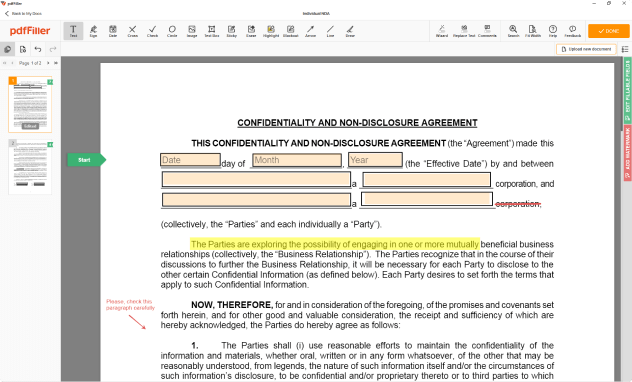Select the Text Box tool
Image resolution: width=632 pixels, height=382 pixels.
[212, 31]
